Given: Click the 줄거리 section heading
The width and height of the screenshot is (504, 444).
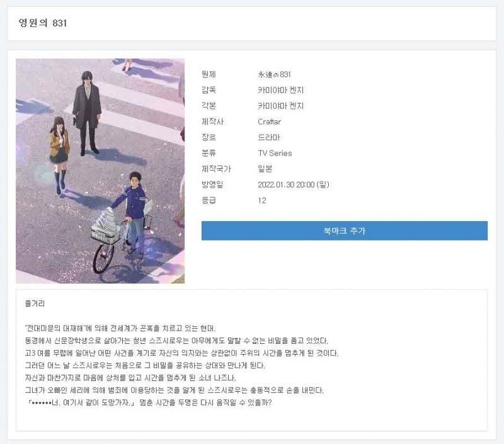Looking at the screenshot, I should (x=35, y=304).
